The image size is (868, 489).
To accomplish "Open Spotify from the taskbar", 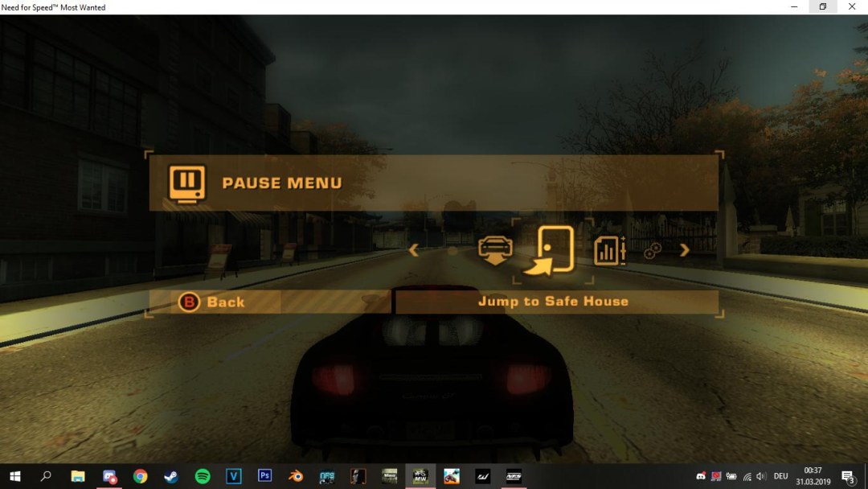I will [203, 476].
